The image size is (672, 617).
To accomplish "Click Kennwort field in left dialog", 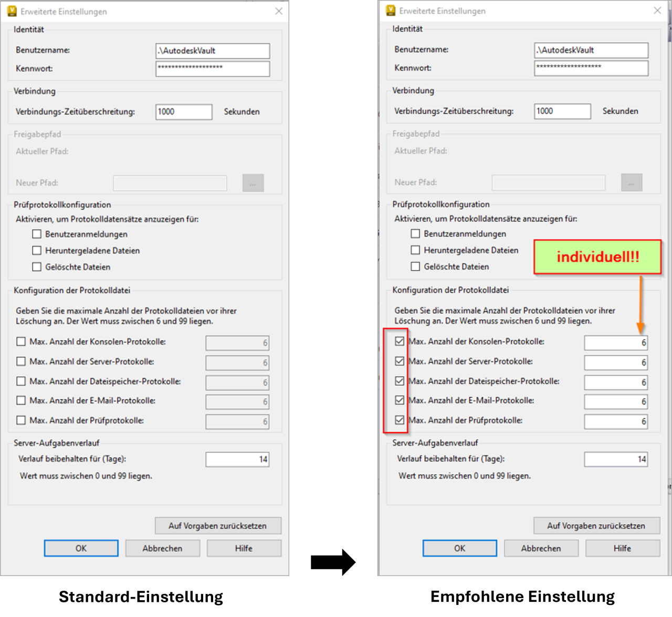I will tap(213, 69).
